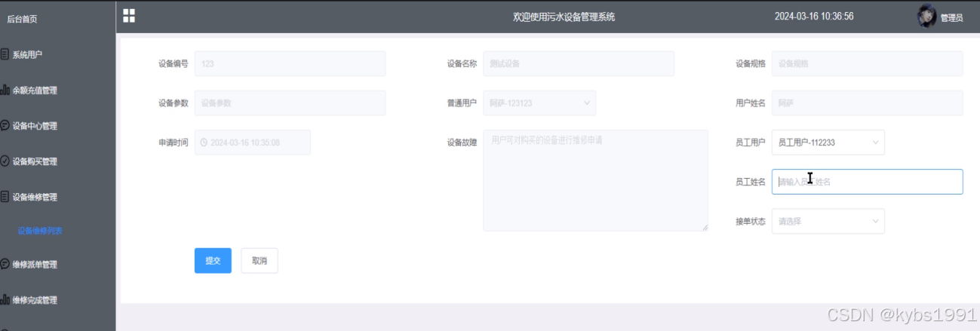Click the 设备编号 field showing 123
Screen dimensions: 980x331
[290, 63]
